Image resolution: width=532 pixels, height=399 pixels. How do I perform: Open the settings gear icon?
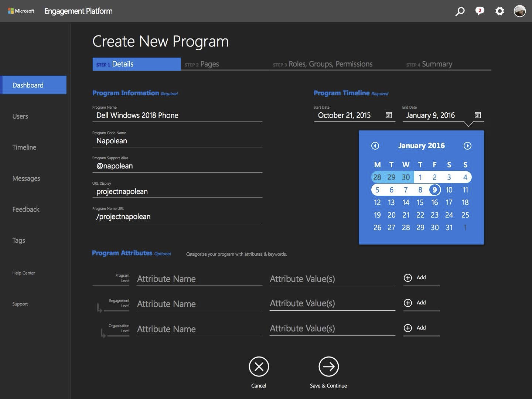pos(499,11)
